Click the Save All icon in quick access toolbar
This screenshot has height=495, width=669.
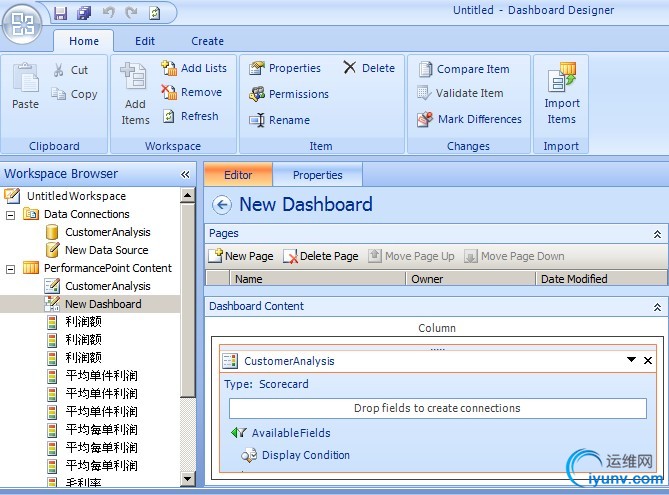click(x=84, y=13)
